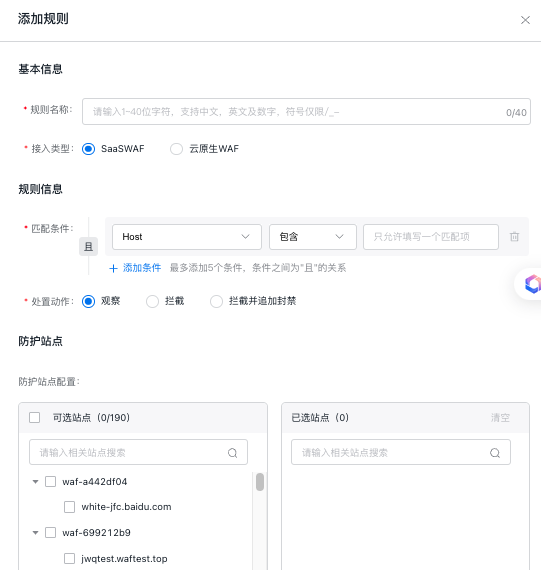Click the floating assistant hexagon icon
The image size is (541, 570).
coord(533,284)
